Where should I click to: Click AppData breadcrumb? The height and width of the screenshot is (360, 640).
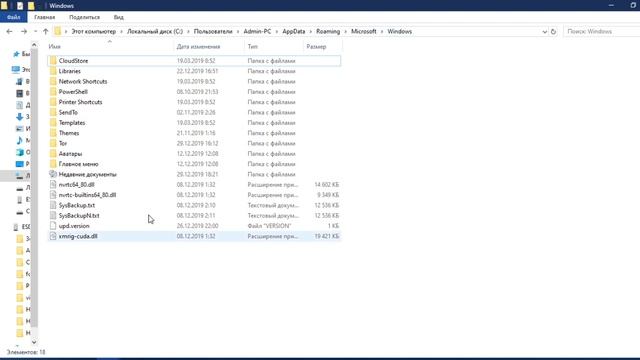pyautogui.click(x=293, y=31)
